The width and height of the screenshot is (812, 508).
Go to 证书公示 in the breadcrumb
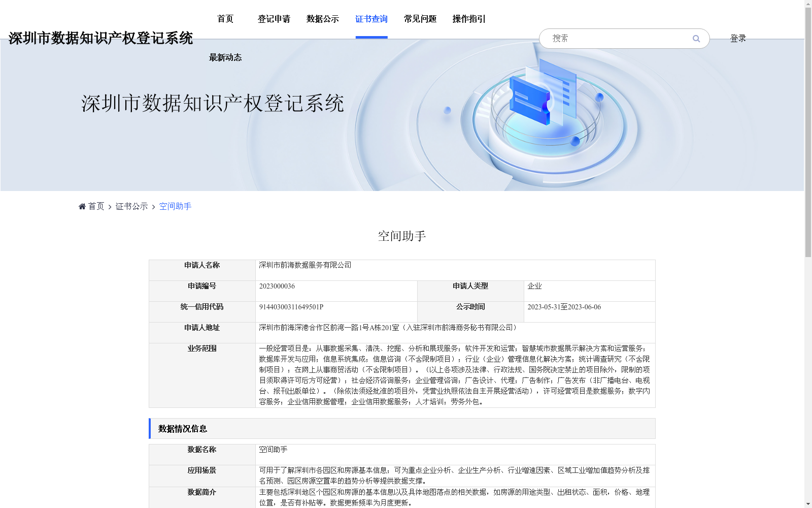click(132, 206)
